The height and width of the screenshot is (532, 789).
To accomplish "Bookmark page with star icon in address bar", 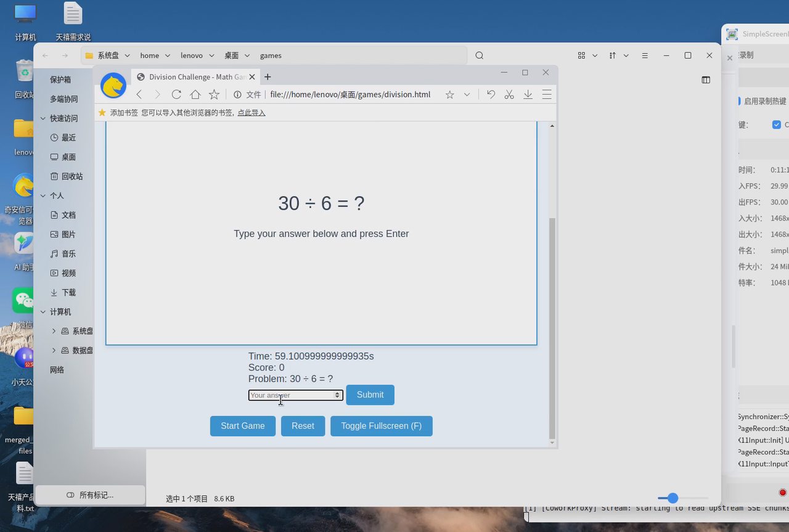I will (450, 94).
